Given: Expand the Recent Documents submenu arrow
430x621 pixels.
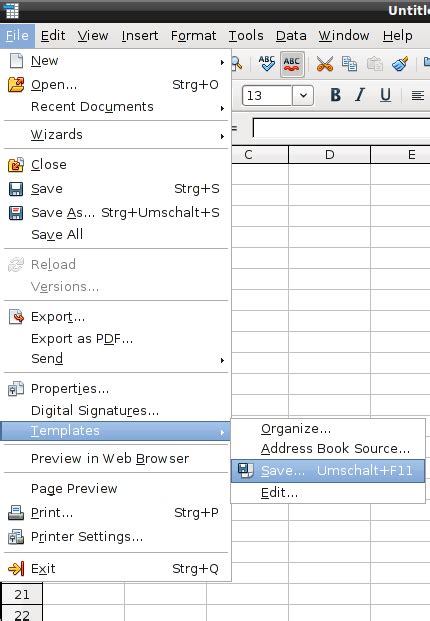Looking at the screenshot, I should coord(222,108).
